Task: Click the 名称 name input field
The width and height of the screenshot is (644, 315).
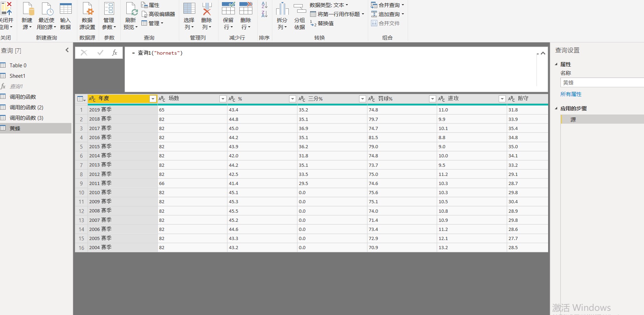Action: (601, 83)
